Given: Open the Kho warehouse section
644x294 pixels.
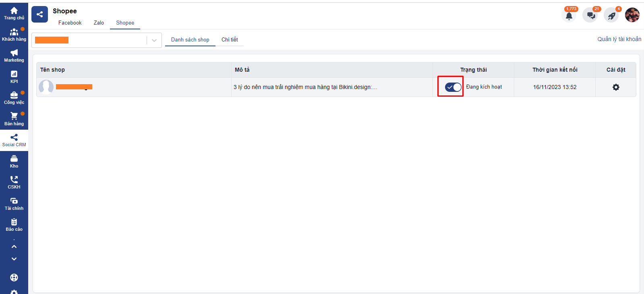Looking at the screenshot, I should [x=14, y=161].
